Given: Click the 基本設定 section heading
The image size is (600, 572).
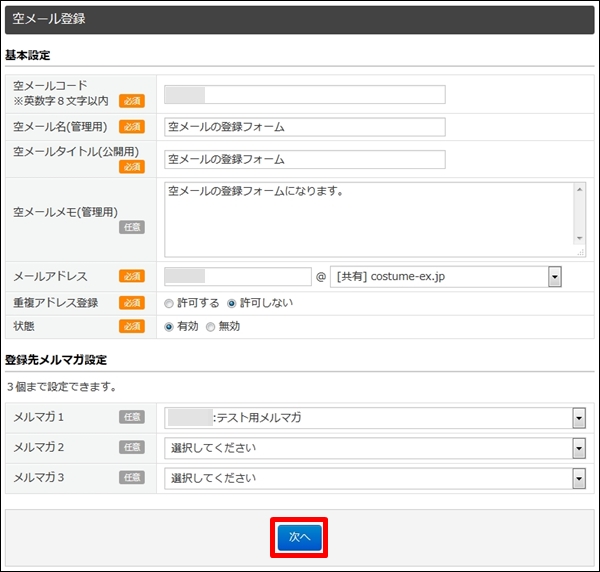Looking at the screenshot, I should click(x=28, y=55).
